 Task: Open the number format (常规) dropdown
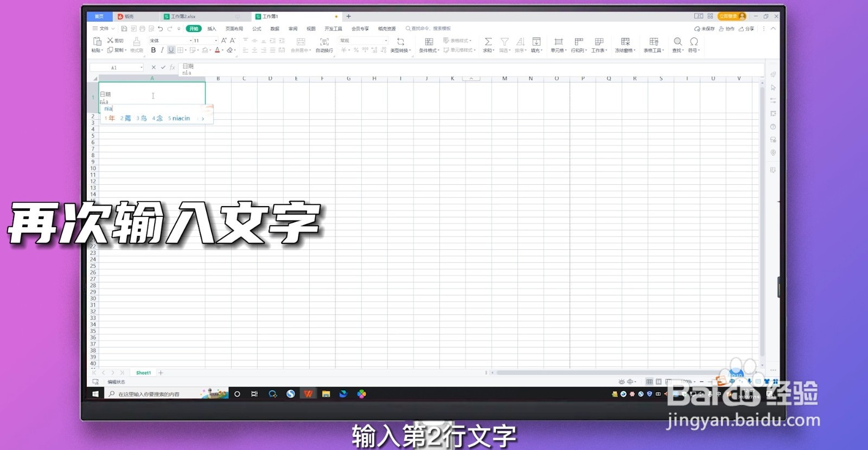pyautogui.click(x=386, y=41)
